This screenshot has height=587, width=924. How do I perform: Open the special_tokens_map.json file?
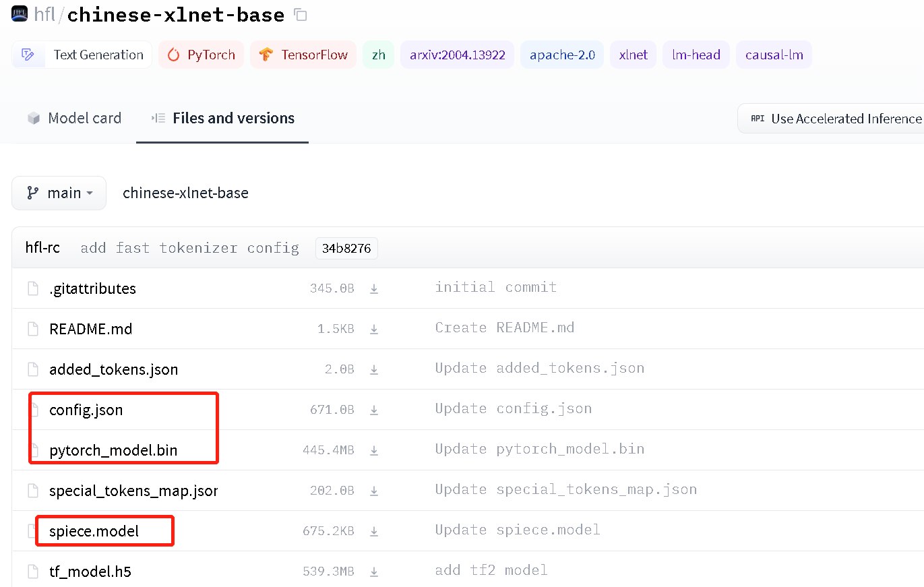point(133,491)
